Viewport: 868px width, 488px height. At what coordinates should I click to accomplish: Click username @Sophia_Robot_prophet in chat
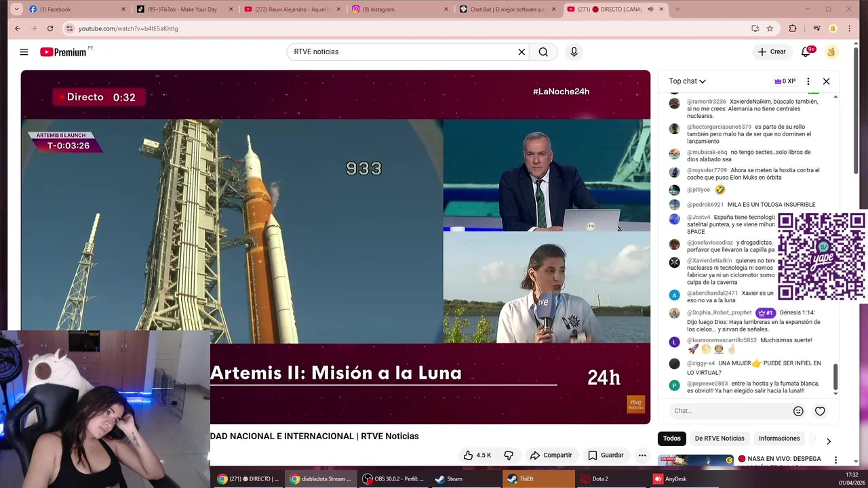coord(719,313)
